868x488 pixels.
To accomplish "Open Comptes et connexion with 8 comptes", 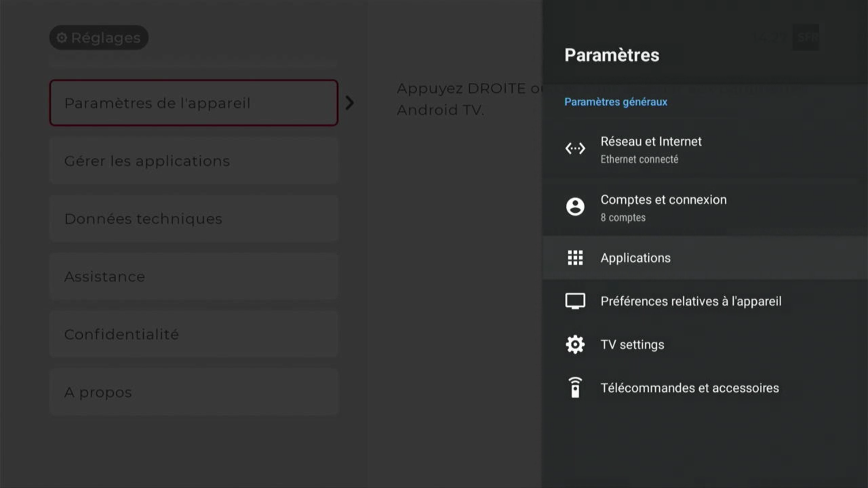I will point(663,207).
